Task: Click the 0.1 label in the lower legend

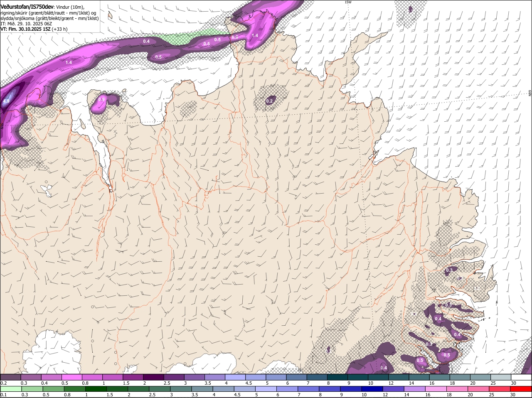Action: (x=3, y=395)
